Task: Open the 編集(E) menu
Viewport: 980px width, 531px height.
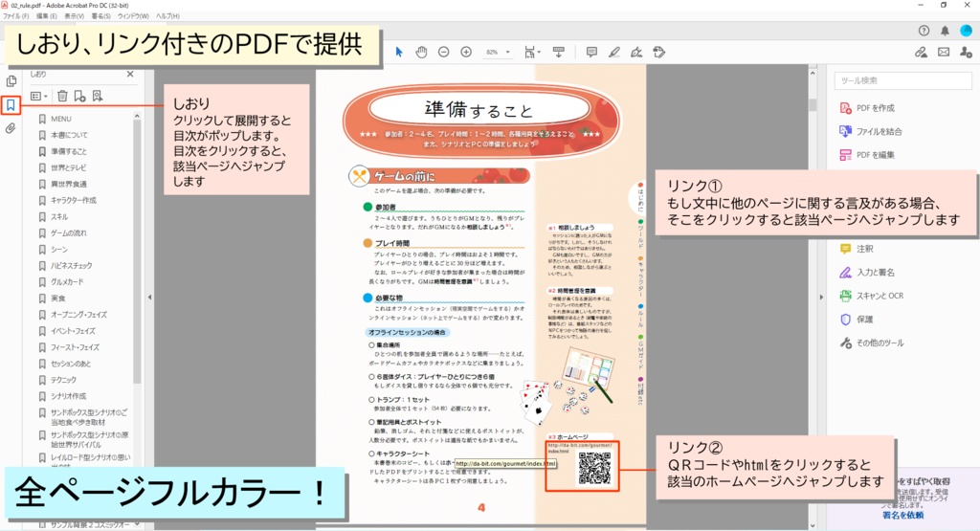Action: [x=46, y=16]
